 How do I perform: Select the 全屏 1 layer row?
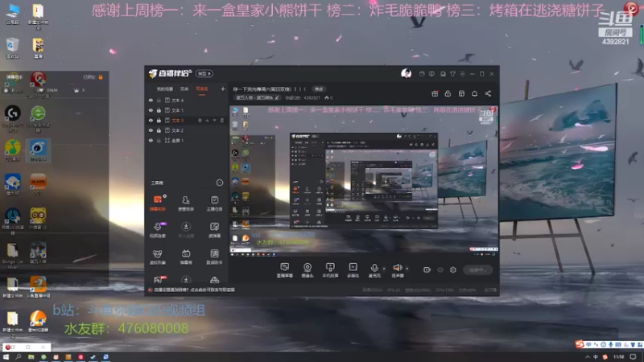187,140
